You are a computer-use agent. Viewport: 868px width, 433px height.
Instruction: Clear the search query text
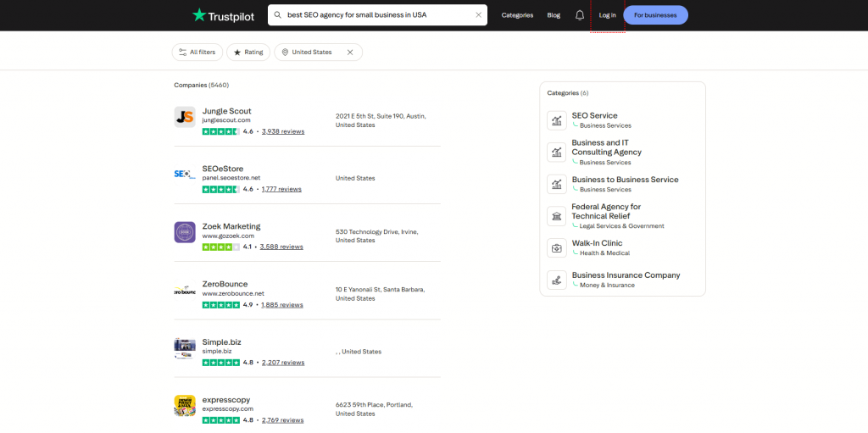[x=478, y=15]
